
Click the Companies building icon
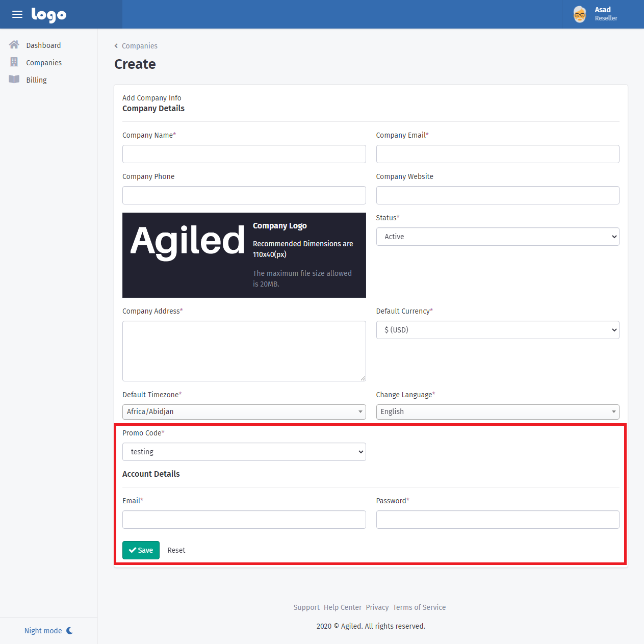[14, 62]
